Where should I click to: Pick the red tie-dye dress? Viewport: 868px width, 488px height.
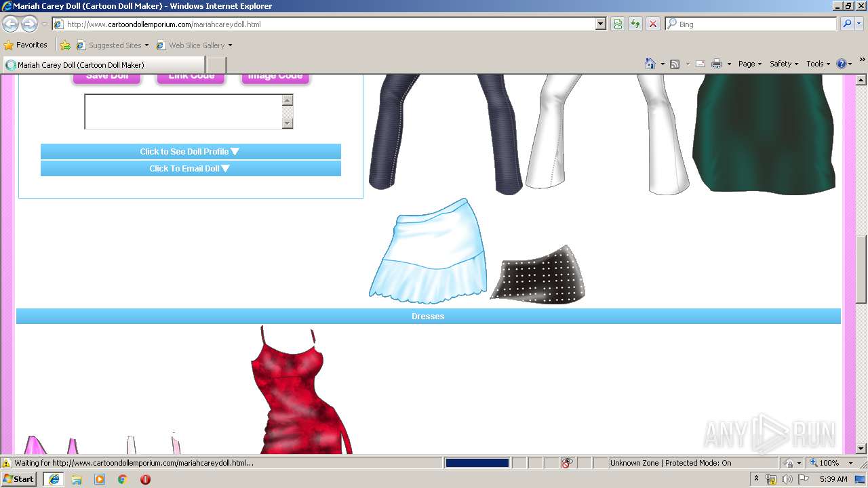[302, 390]
